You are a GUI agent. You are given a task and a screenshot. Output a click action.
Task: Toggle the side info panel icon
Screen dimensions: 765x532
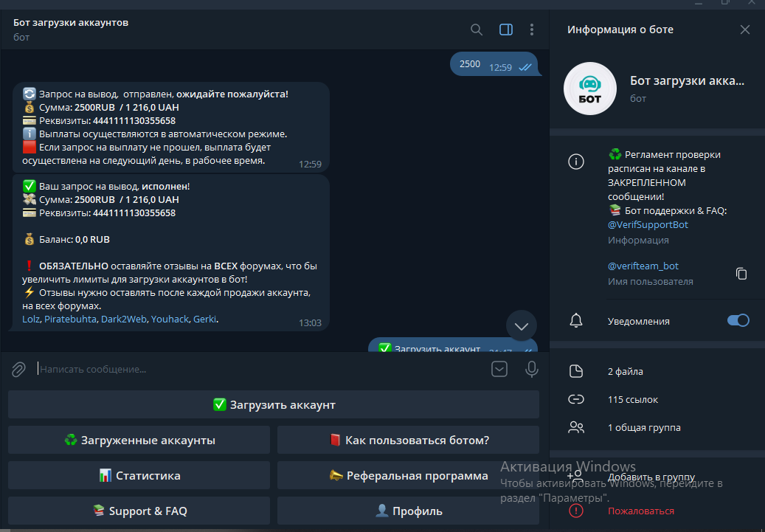click(506, 30)
